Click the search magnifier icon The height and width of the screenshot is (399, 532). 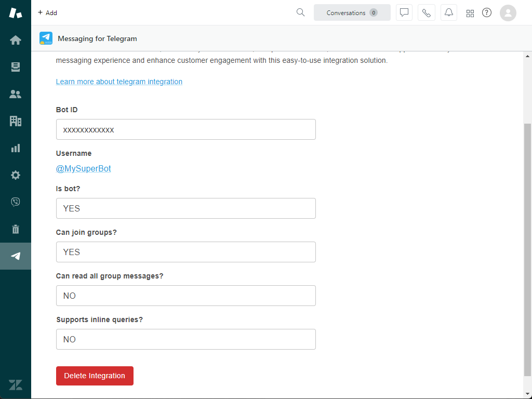click(300, 12)
